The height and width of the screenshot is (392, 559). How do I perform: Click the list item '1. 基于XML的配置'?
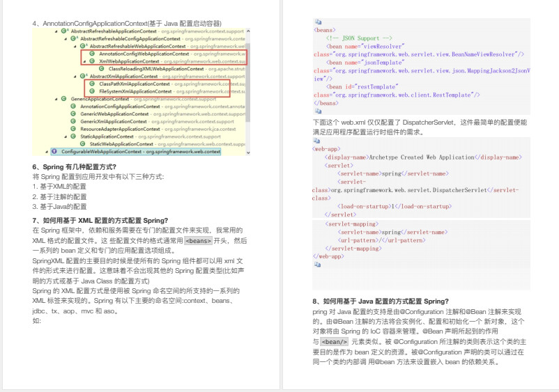click(x=59, y=187)
